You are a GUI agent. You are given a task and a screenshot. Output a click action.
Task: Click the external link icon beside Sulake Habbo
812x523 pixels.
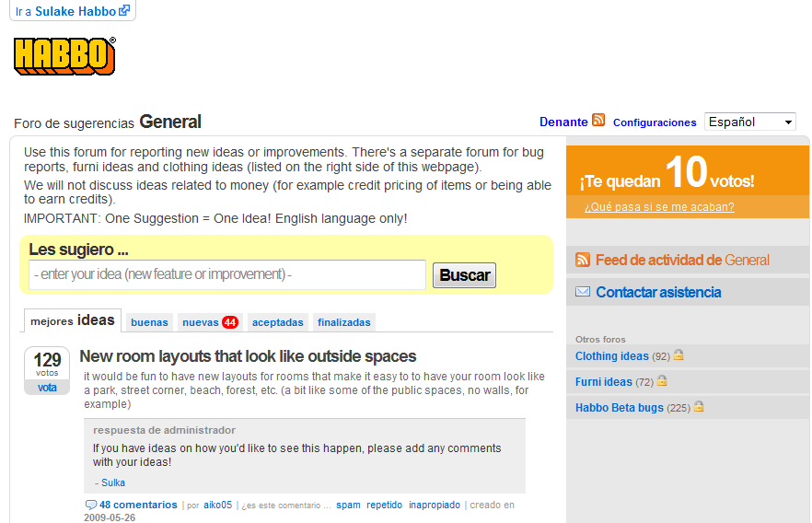[124, 11]
